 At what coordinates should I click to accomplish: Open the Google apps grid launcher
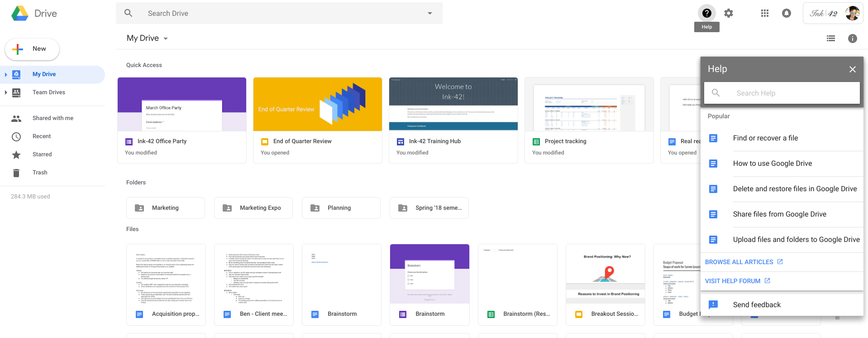[764, 13]
